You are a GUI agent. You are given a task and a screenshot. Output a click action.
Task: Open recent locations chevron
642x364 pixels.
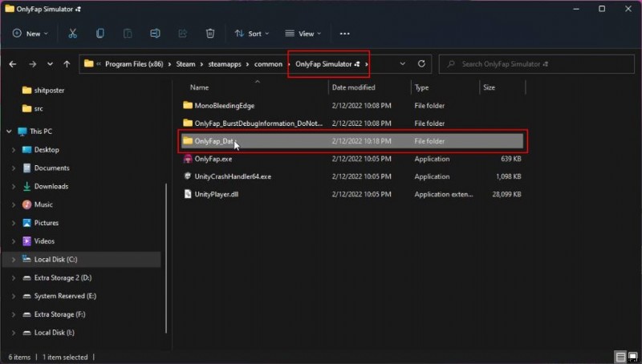pyautogui.click(x=50, y=64)
